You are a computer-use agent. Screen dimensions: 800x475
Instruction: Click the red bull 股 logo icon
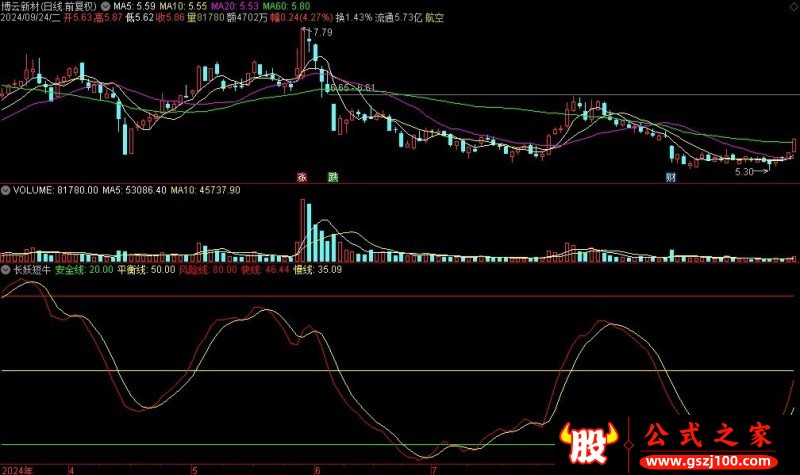(x=583, y=444)
